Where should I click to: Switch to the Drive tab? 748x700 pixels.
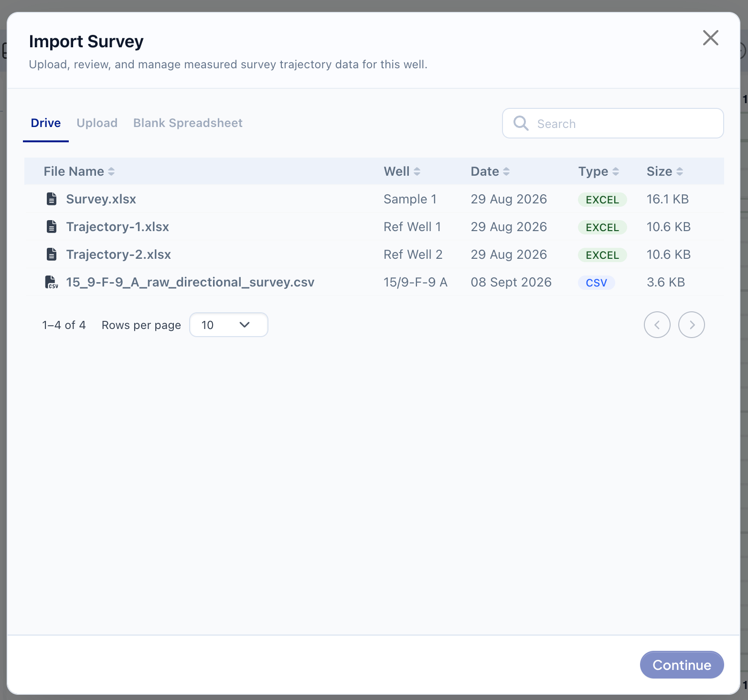tap(46, 123)
